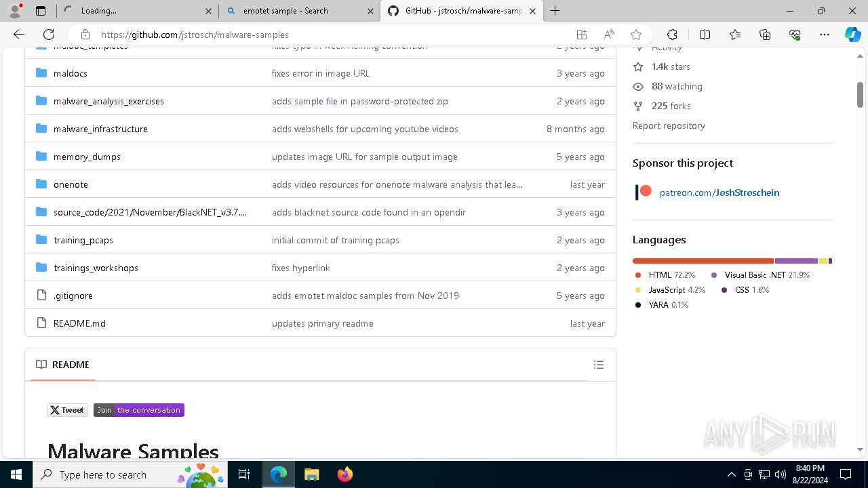Open Favorites list icon
The height and width of the screenshot is (488, 868).
[x=735, y=35]
